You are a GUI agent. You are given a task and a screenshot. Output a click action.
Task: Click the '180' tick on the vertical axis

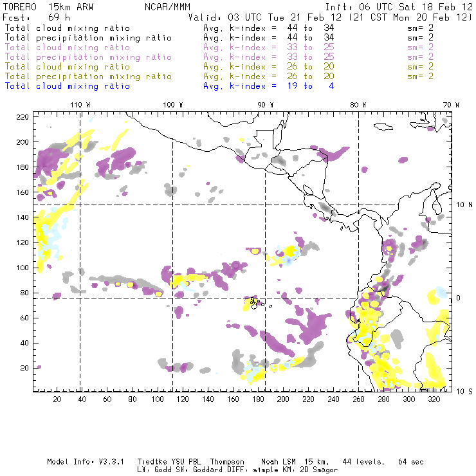pyautogui.click(x=23, y=167)
